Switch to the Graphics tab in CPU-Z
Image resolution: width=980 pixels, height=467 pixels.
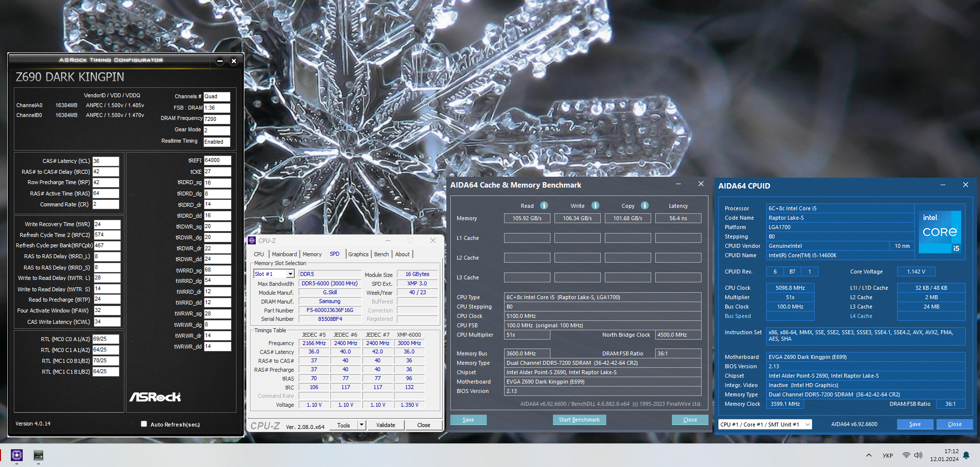click(358, 254)
